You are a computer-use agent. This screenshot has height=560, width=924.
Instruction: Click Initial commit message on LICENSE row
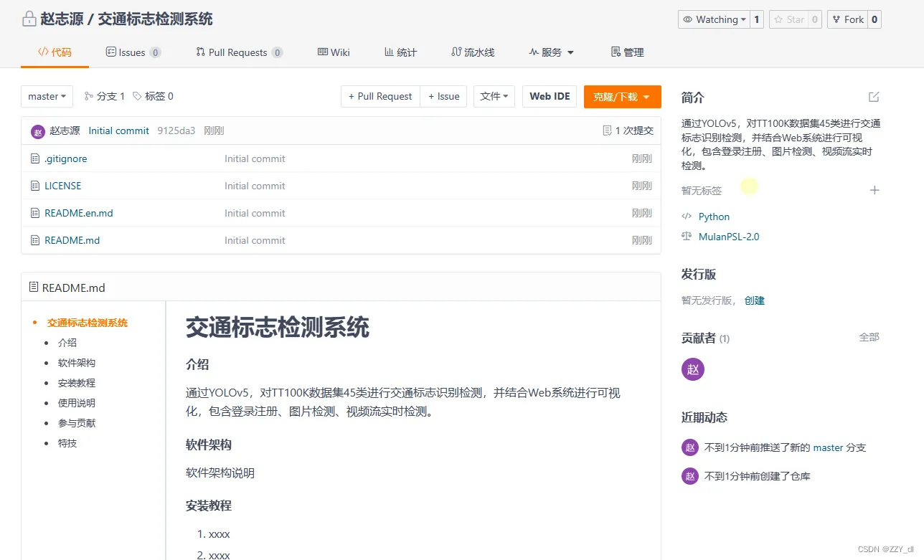click(255, 186)
